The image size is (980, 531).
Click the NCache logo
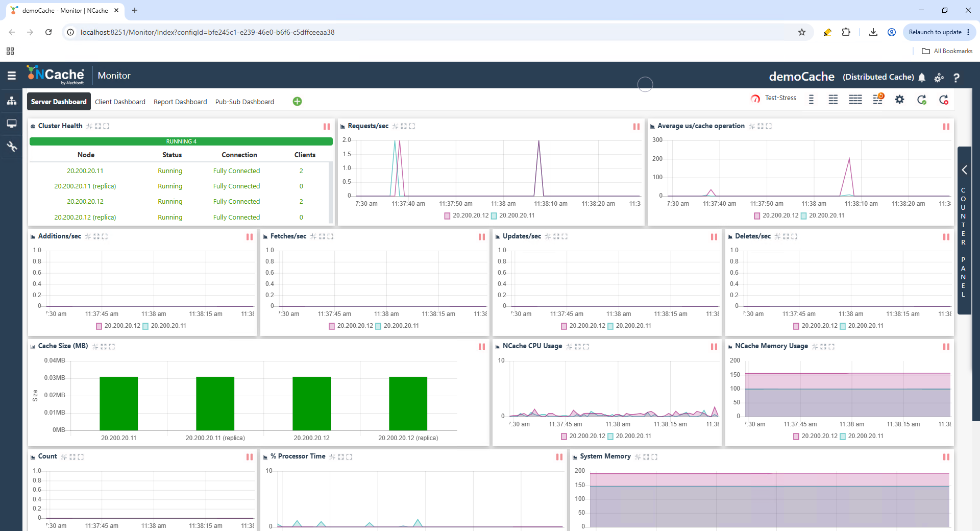tap(56, 75)
